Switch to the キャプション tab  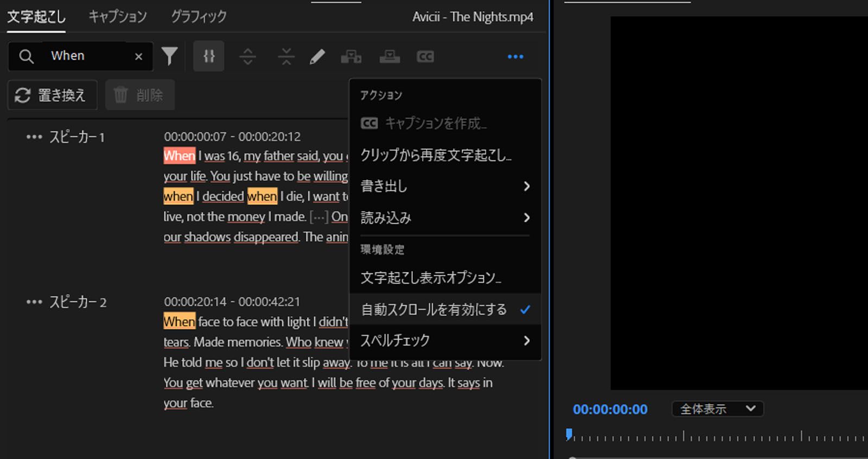coord(118,17)
